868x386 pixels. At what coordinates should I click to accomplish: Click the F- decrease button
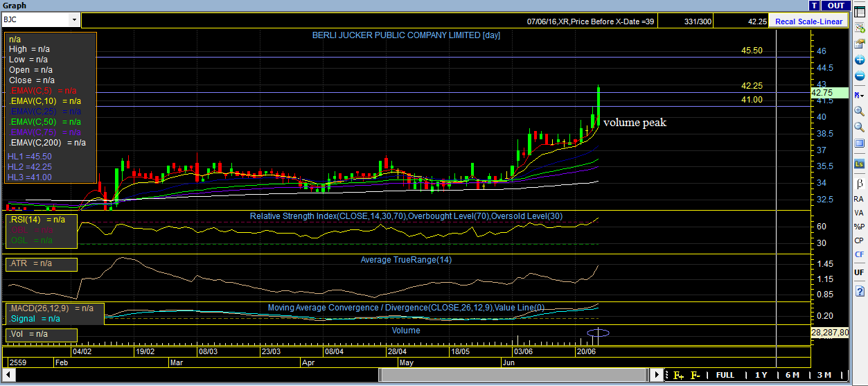tap(695, 376)
